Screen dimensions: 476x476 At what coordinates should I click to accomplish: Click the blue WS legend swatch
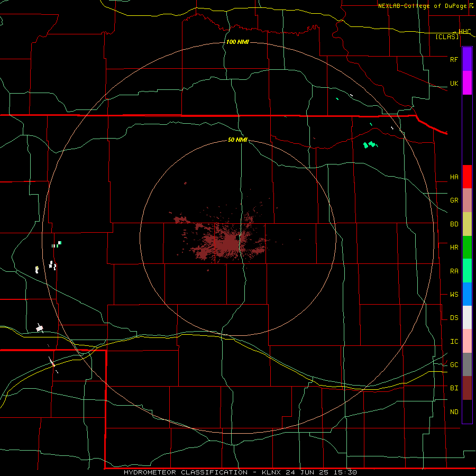pos(467,294)
